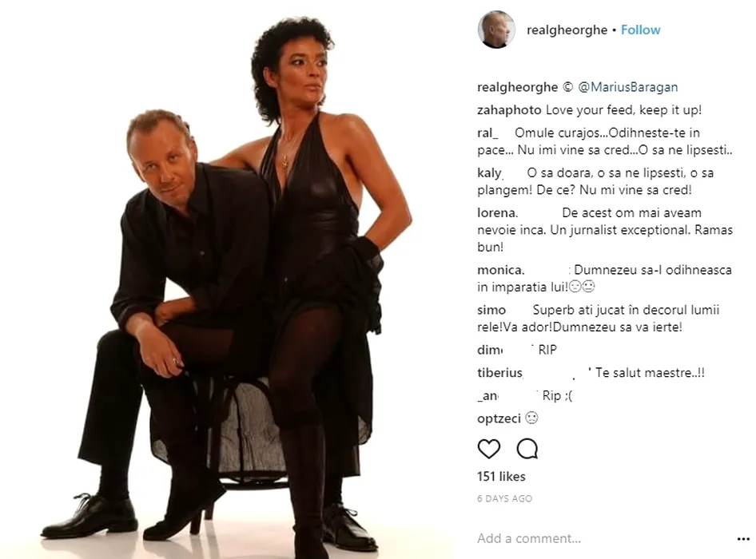Visit the zahaphoto commenter profile

pyautogui.click(x=509, y=110)
